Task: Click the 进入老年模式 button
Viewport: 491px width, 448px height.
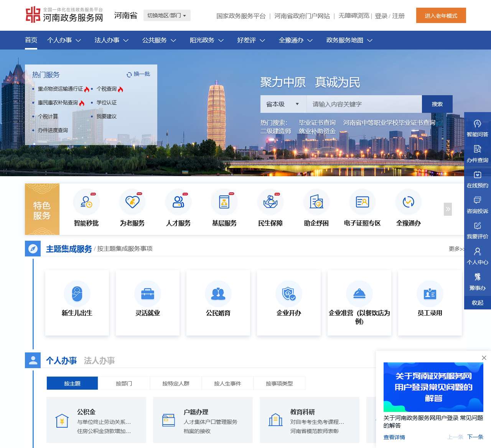Action: (441, 16)
